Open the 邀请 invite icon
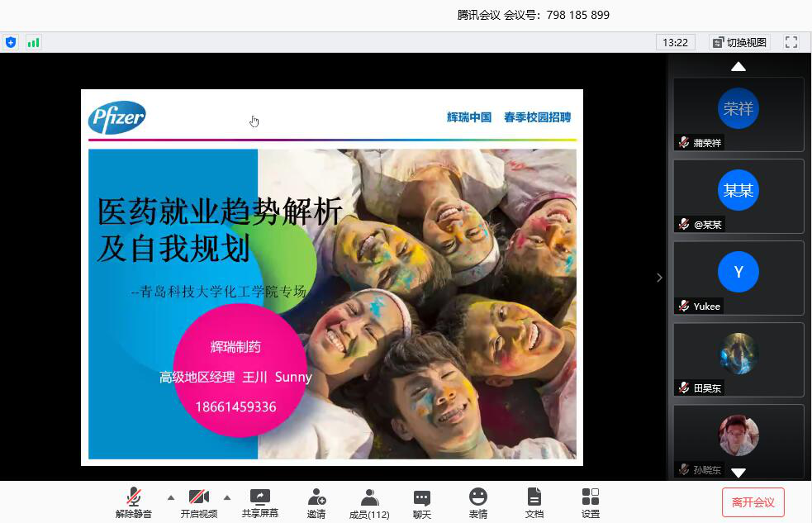Viewport: 812px width, 523px height. 316,503
